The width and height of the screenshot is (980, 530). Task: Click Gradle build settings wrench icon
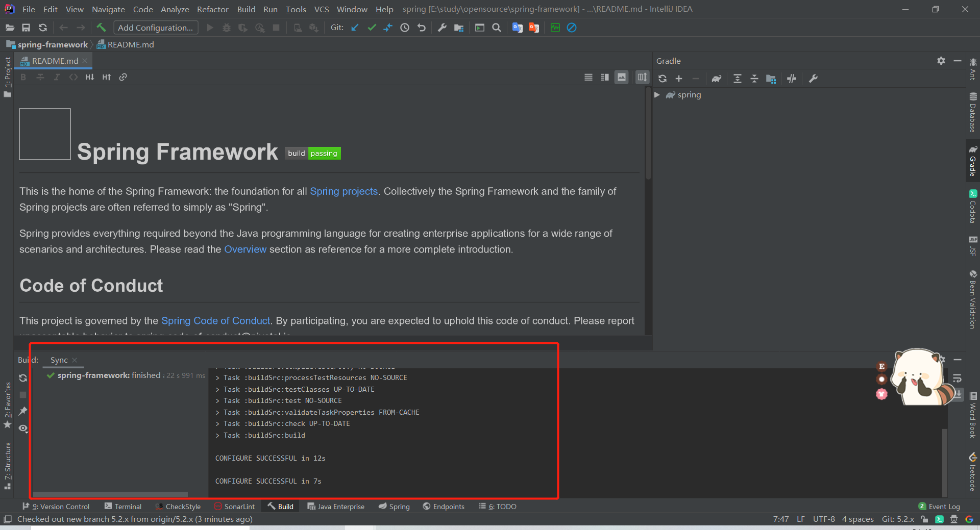click(814, 79)
